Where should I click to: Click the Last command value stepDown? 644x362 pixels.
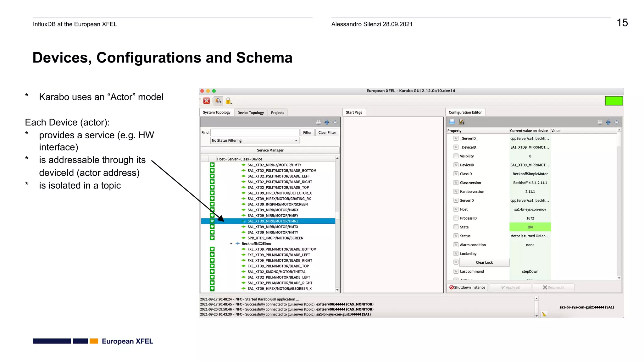(x=530, y=271)
